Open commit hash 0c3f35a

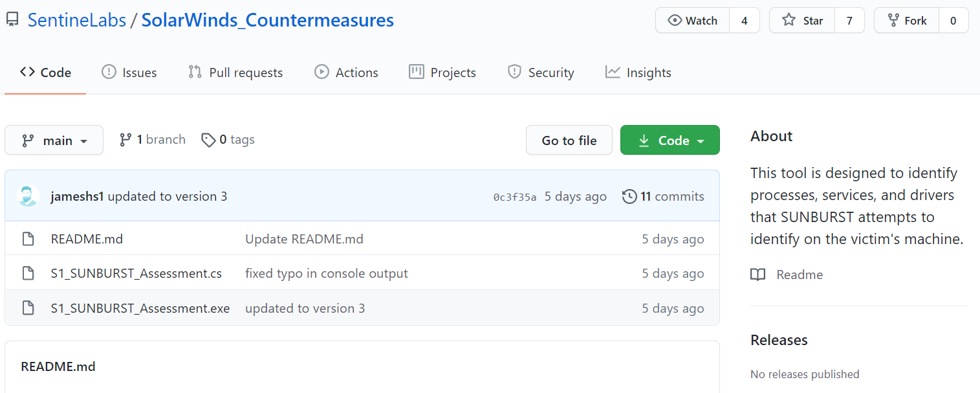point(514,197)
